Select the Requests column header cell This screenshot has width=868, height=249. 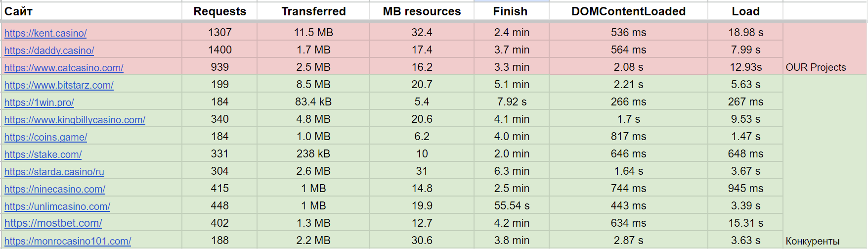pos(219,11)
